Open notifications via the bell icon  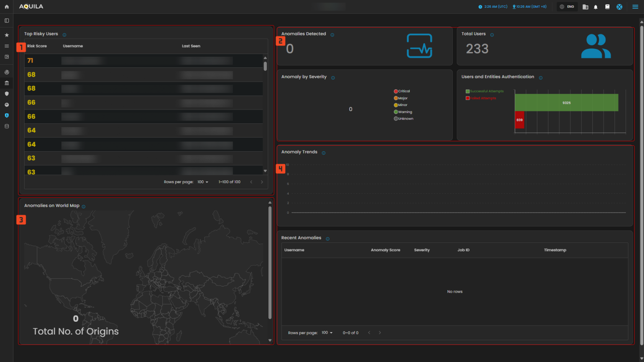[x=596, y=7]
